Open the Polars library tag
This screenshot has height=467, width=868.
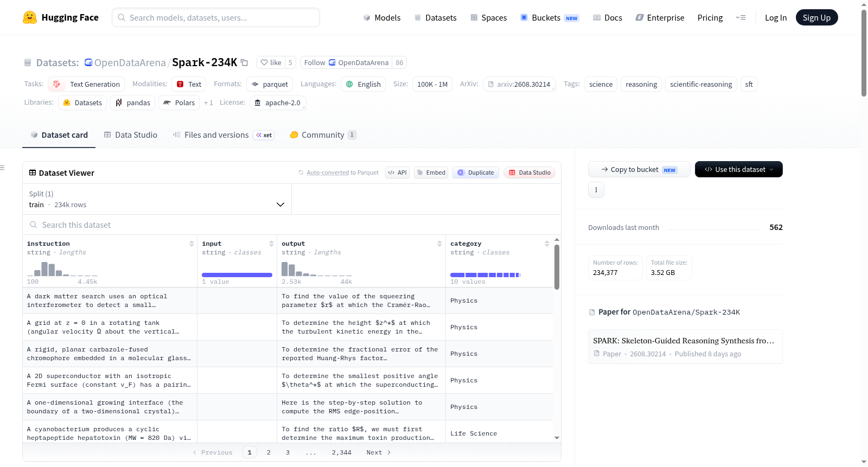tap(179, 103)
